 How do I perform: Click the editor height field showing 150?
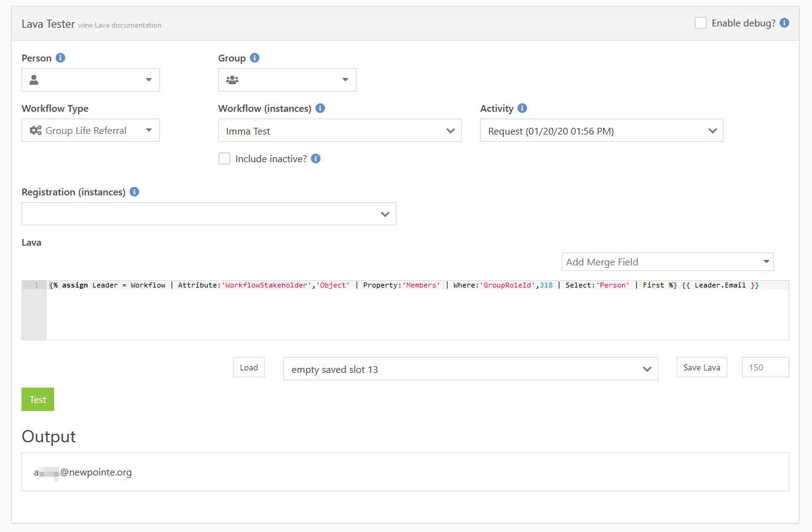(x=766, y=367)
